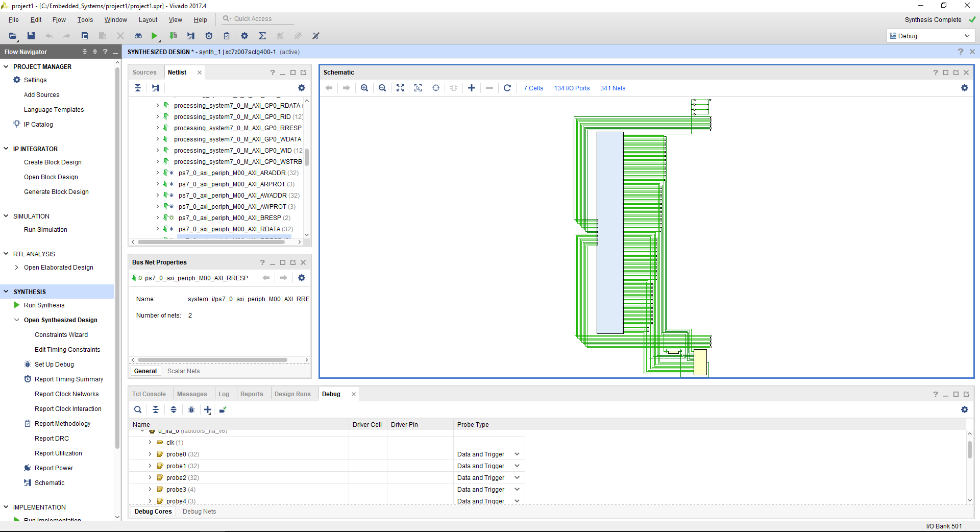980x532 pixels.
Task: Click the Settings gear in main toolbar
Action: coord(244,36)
